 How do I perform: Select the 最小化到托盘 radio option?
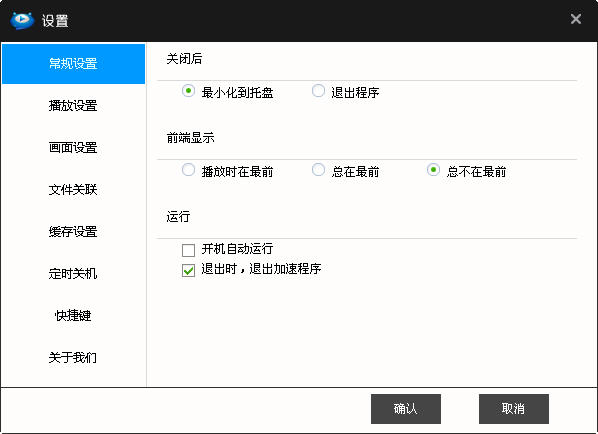click(188, 91)
